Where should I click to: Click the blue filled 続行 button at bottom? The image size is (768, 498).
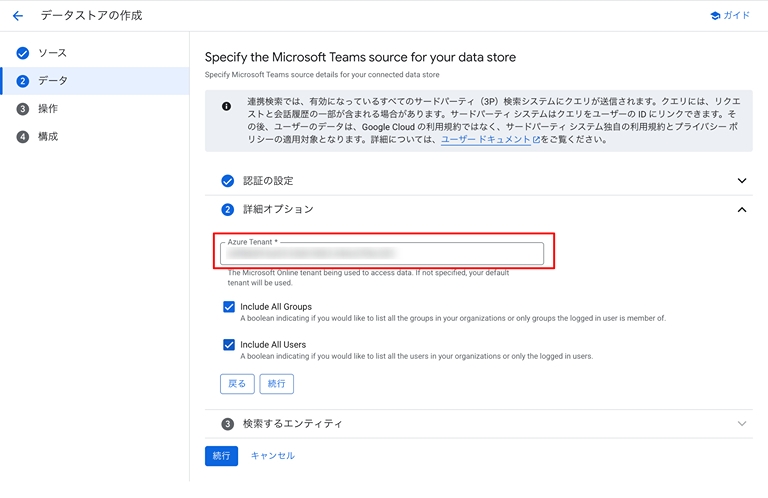(x=221, y=456)
